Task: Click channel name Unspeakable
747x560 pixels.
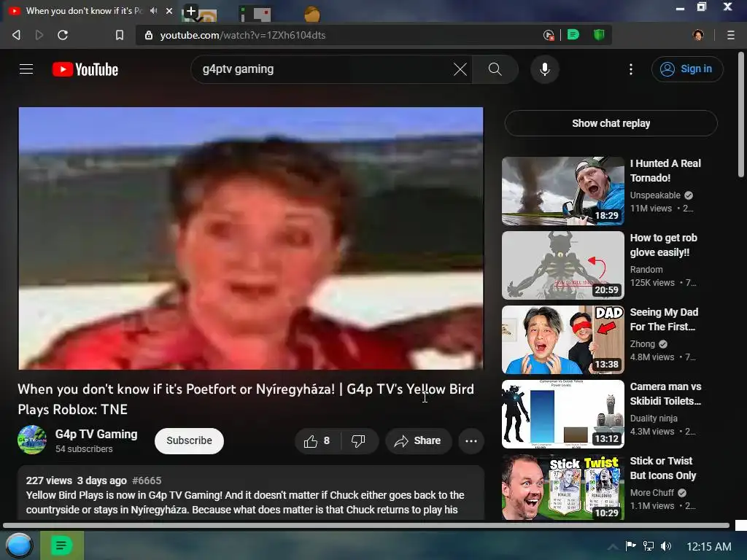Action: pos(655,195)
